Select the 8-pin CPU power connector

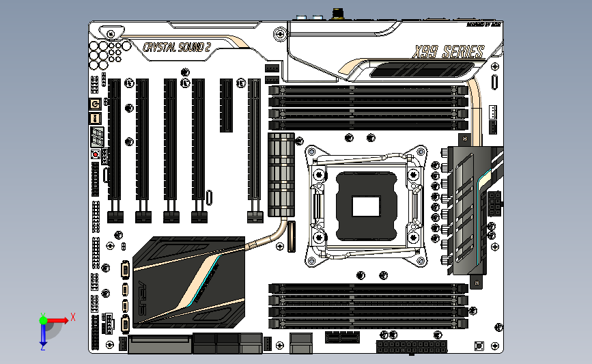pos(494,204)
